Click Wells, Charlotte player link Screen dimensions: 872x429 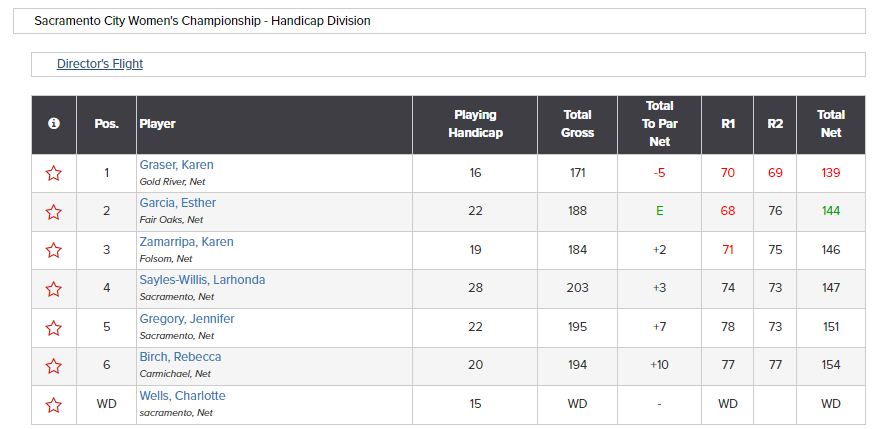click(182, 396)
